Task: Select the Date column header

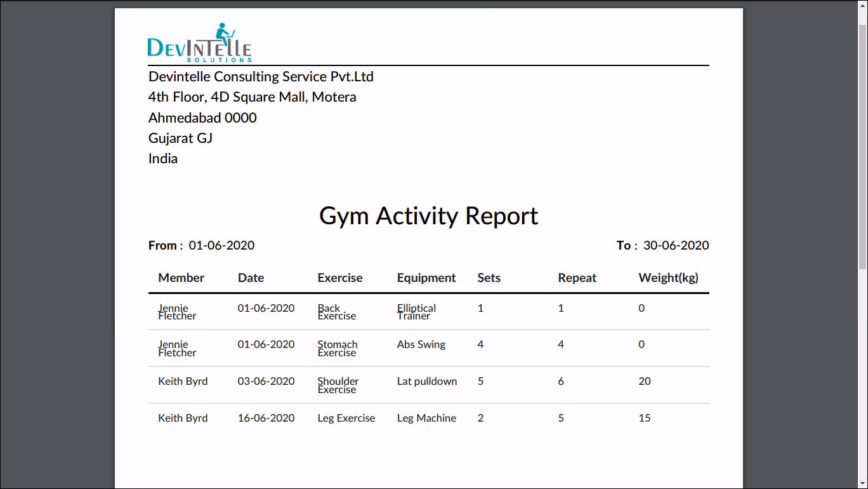Action: pos(251,278)
